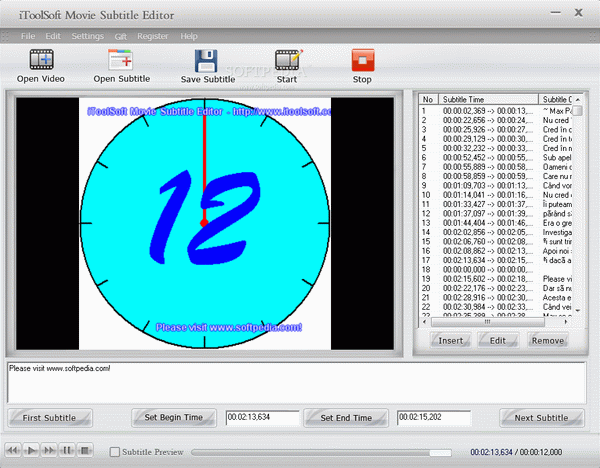
Task: Select subtitle row 10 at 00:01:14,041
Action: (496, 195)
